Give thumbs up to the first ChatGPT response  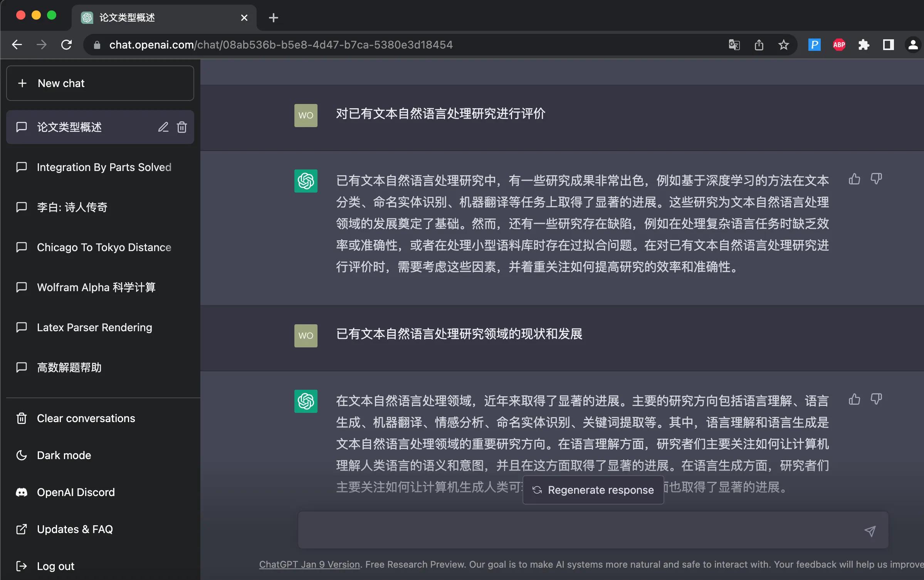[x=855, y=179]
